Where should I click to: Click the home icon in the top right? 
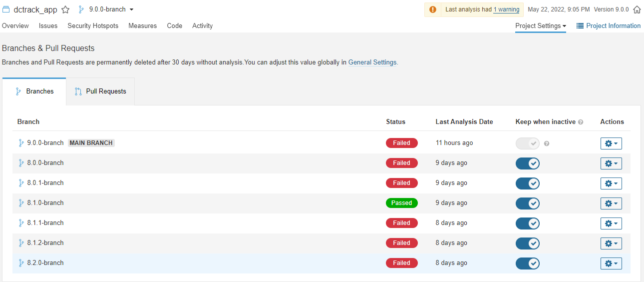637,9
